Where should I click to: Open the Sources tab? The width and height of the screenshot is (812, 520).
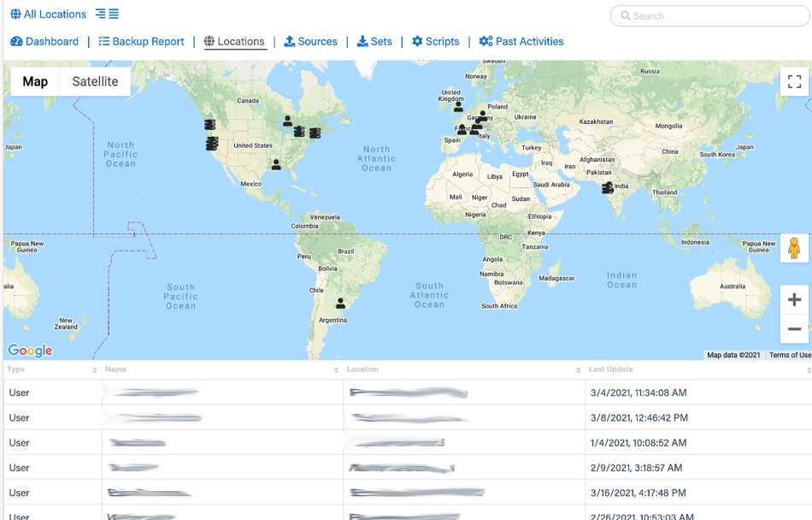311,41
